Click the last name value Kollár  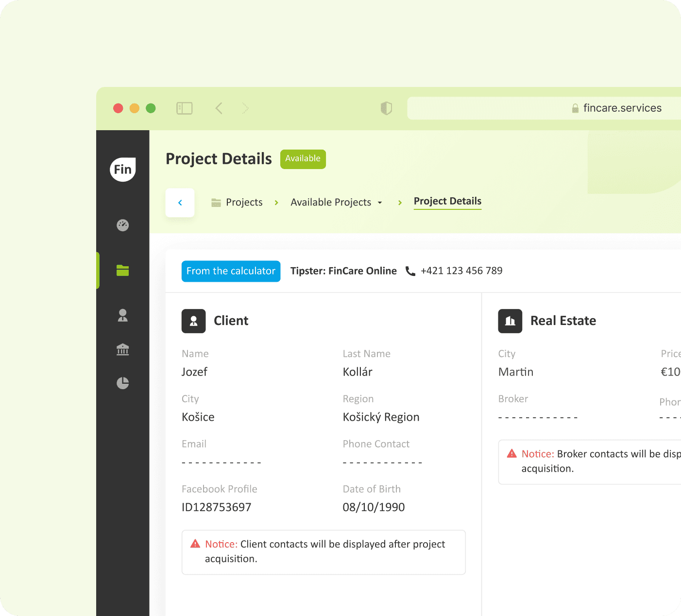[358, 372]
